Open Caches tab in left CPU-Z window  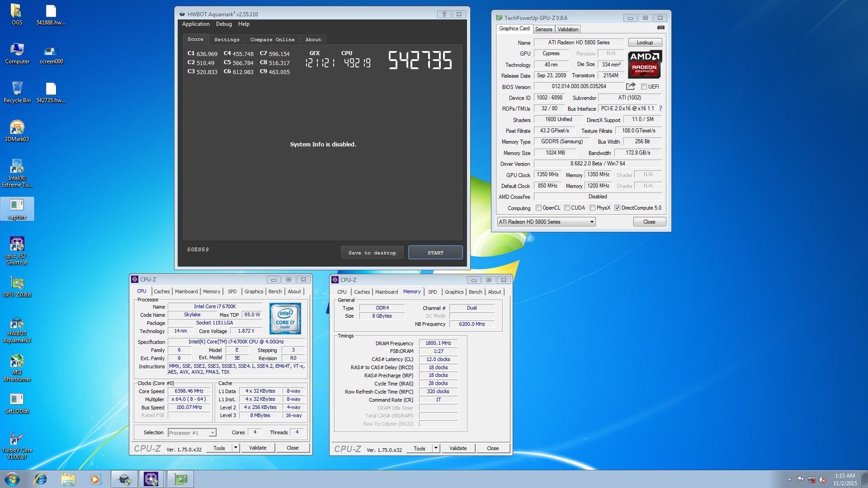(161, 291)
